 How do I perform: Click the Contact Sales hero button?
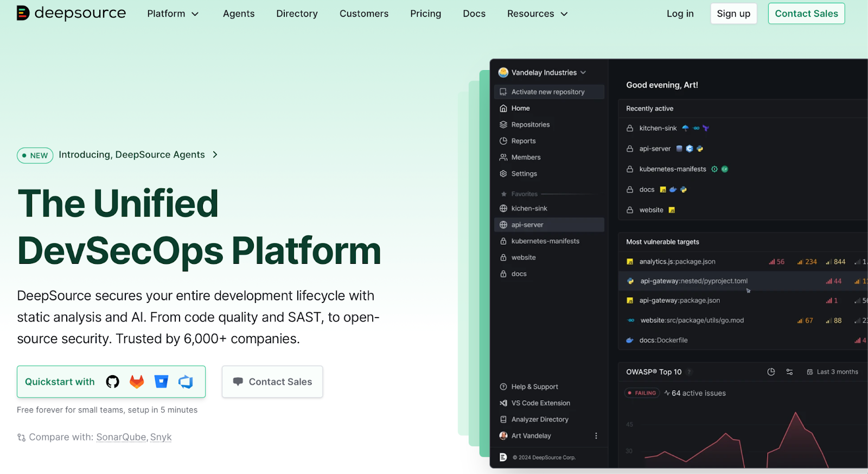click(x=272, y=382)
